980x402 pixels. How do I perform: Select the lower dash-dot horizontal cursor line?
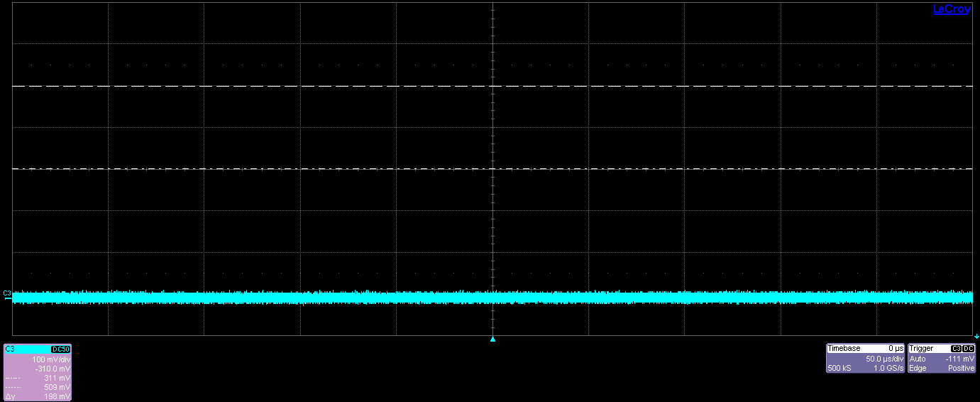492,169
